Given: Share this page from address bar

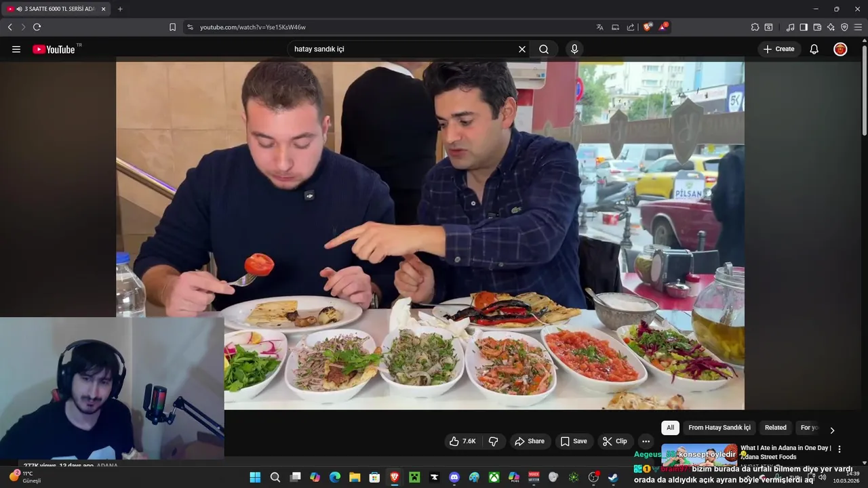Looking at the screenshot, I should pos(631,27).
